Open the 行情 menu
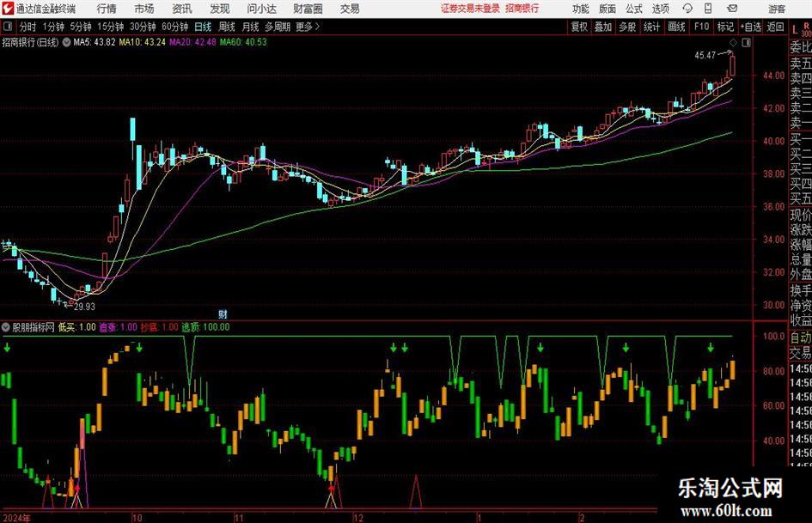This screenshot has width=812, height=523. coord(107,9)
